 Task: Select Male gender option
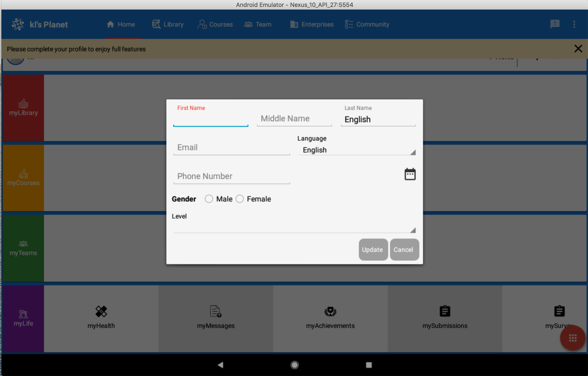(209, 199)
